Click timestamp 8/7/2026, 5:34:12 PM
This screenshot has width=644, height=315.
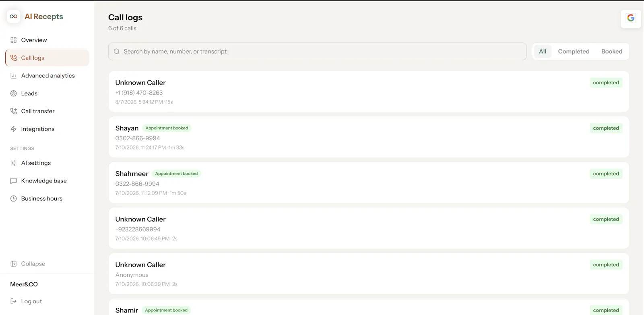(x=139, y=102)
